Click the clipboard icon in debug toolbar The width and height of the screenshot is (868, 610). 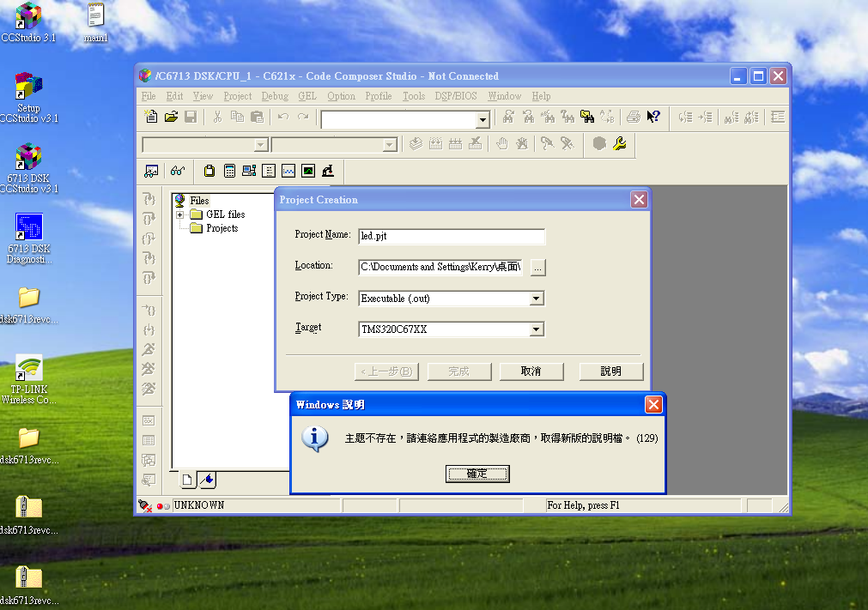[x=209, y=171]
